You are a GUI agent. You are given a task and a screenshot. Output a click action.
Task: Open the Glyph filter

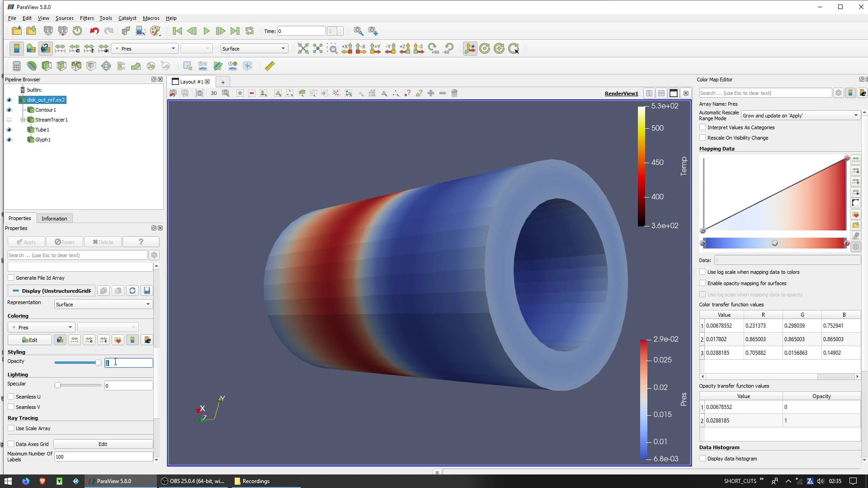pos(106,66)
